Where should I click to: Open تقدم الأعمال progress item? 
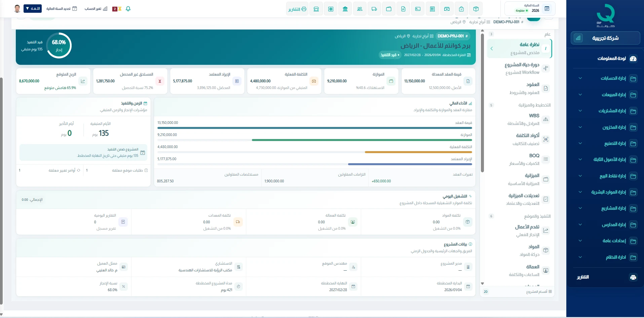coord(519,231)
